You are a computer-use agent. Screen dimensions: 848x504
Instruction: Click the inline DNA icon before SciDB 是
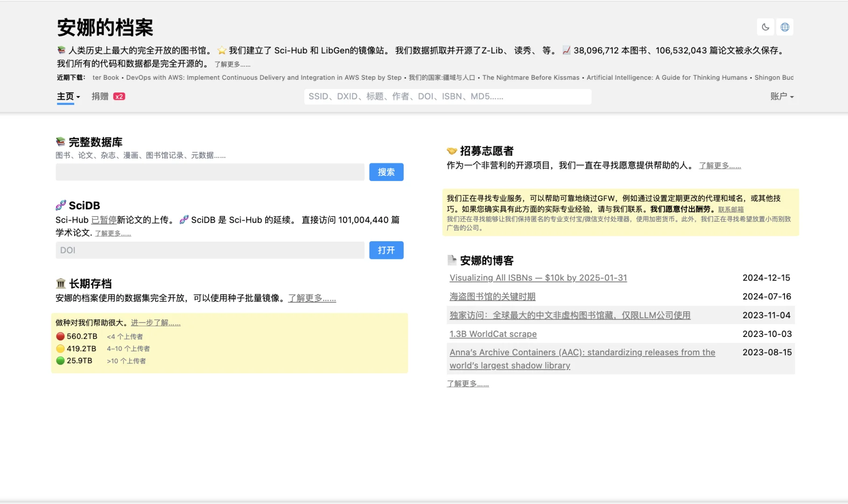184,220
